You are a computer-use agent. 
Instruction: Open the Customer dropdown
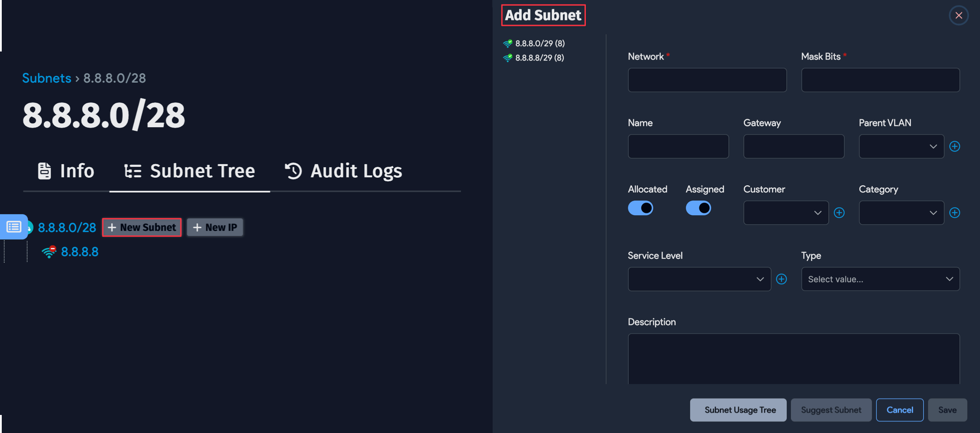pos(786,213)
